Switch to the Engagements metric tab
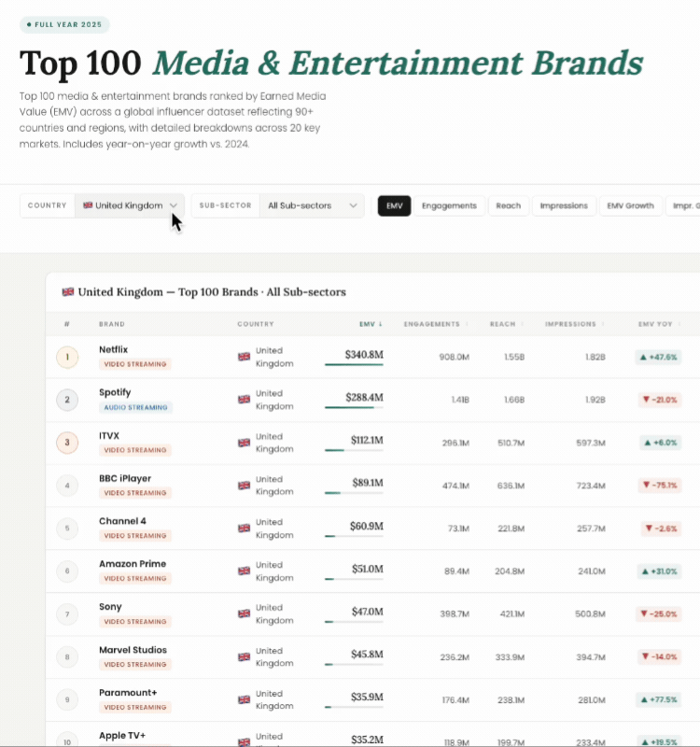The width and height of the screenshot is (700, 747). 449,205
